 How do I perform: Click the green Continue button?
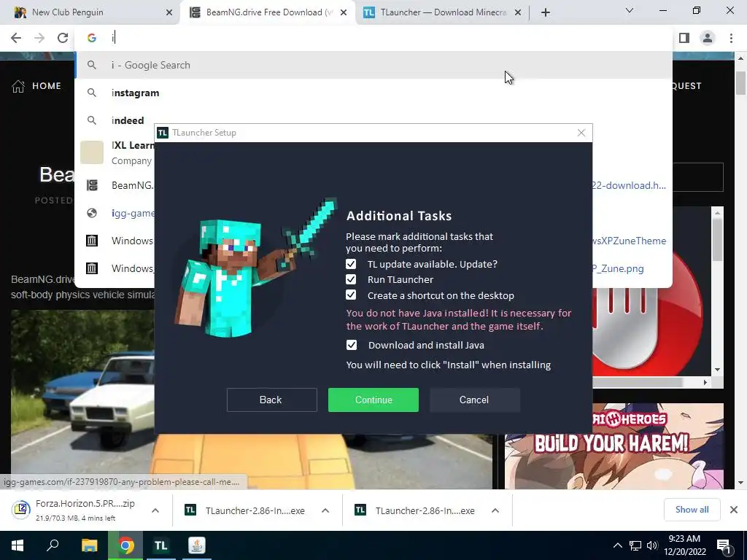[373, 400]
